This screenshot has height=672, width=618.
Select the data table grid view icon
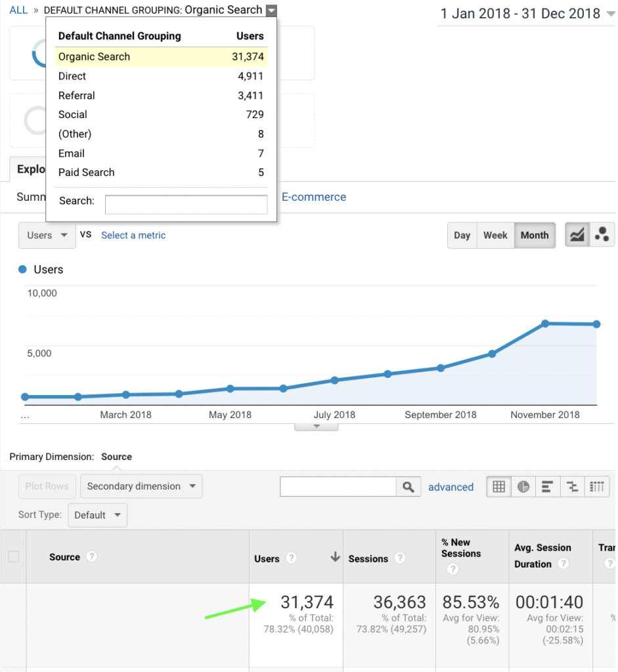tap(499, 487)
